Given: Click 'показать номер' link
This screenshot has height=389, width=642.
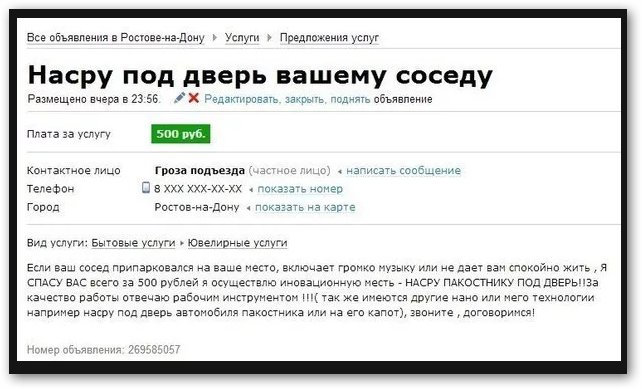Looking at the screenshot, I should [300, 189].
